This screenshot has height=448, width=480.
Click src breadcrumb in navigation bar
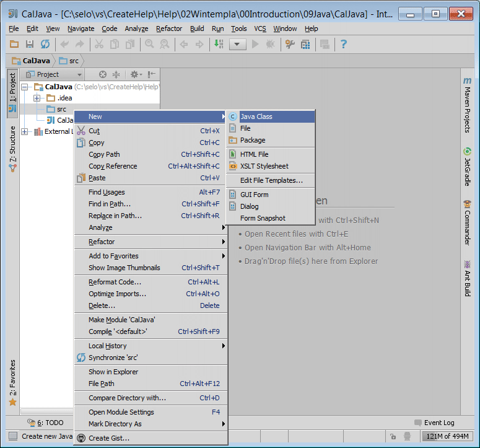69,61
